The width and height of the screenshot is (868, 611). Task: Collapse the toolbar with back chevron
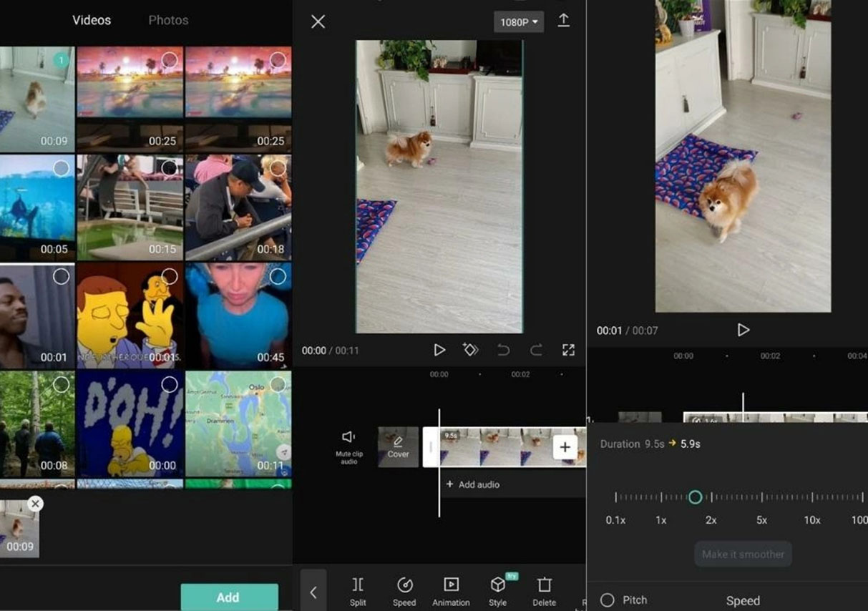pos(313,592)
